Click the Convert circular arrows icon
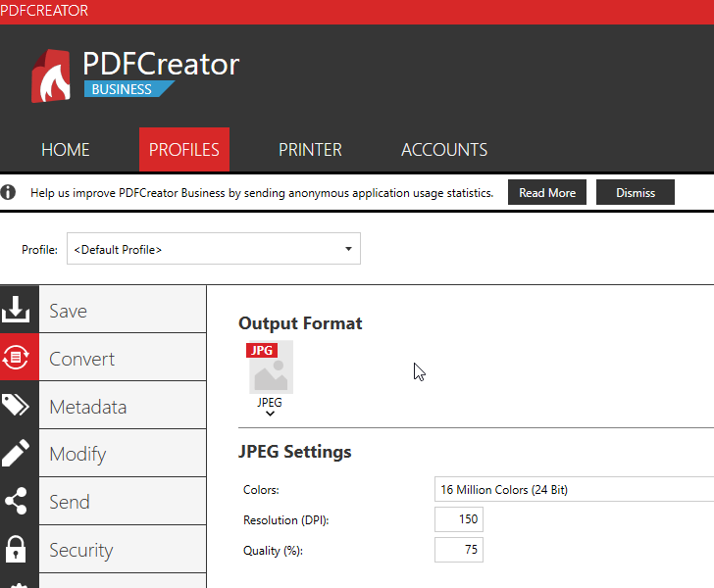This screenshot has height=588, width=714. click(x=16, y=357)
